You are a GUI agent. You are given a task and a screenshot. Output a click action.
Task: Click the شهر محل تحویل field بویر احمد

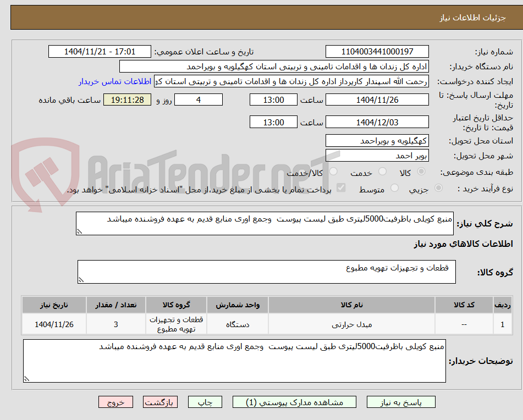tap(377, 156)
